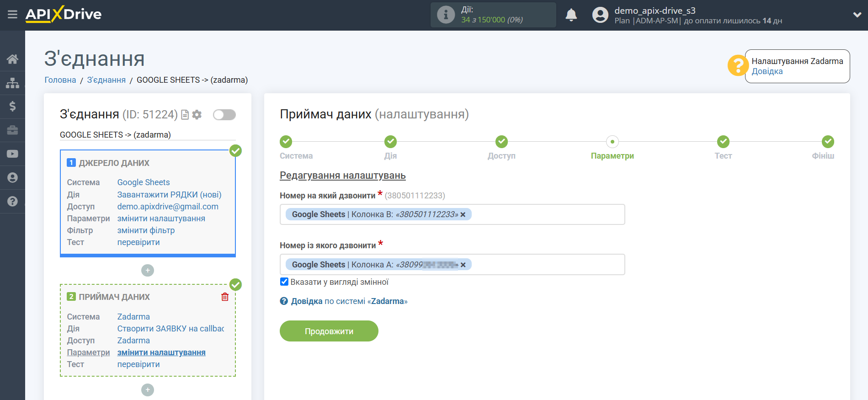Open the YouTube video sidebar icon
868x400 pixels.
[x=12, y=154]
